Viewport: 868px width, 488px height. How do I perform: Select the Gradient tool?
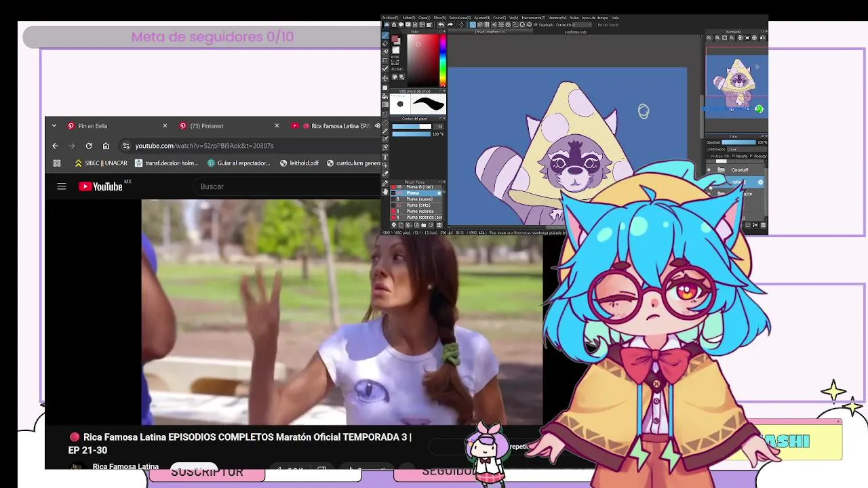384,104
